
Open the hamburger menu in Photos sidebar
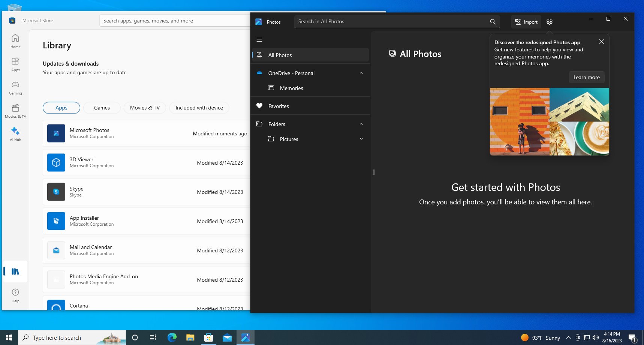[259, 39]
